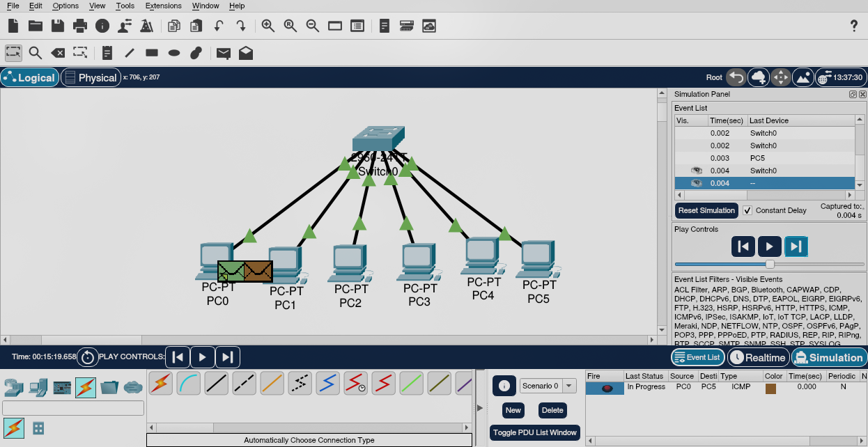The height and width of the screenshot is (447, 868).
Task: Click the Toggle PDU List Window button
Action: [535, 432]
